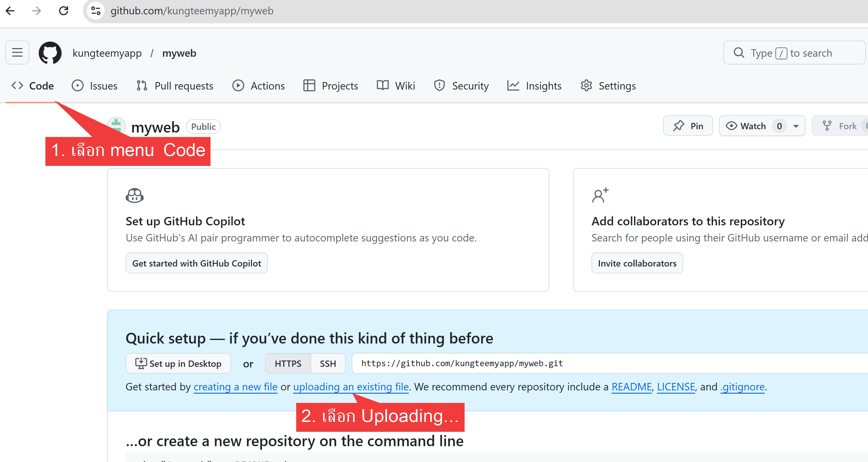Click the Set up in Desktop button

[x=178, y=364]
